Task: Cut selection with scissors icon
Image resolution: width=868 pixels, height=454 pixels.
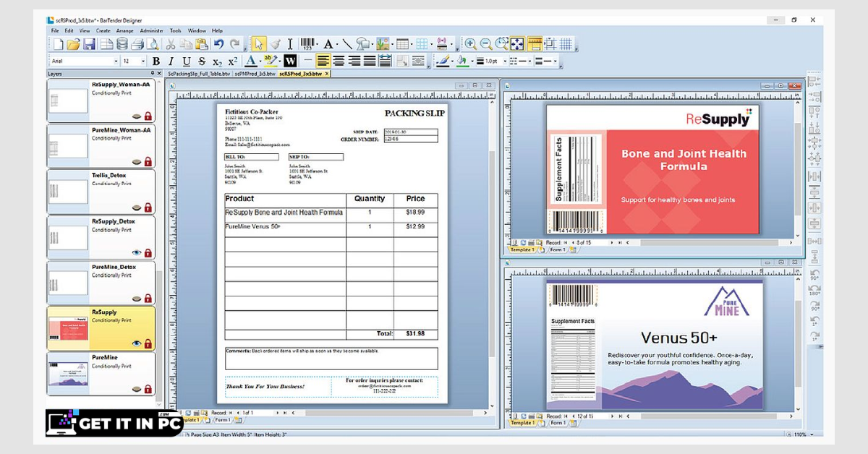Action: 170,44
